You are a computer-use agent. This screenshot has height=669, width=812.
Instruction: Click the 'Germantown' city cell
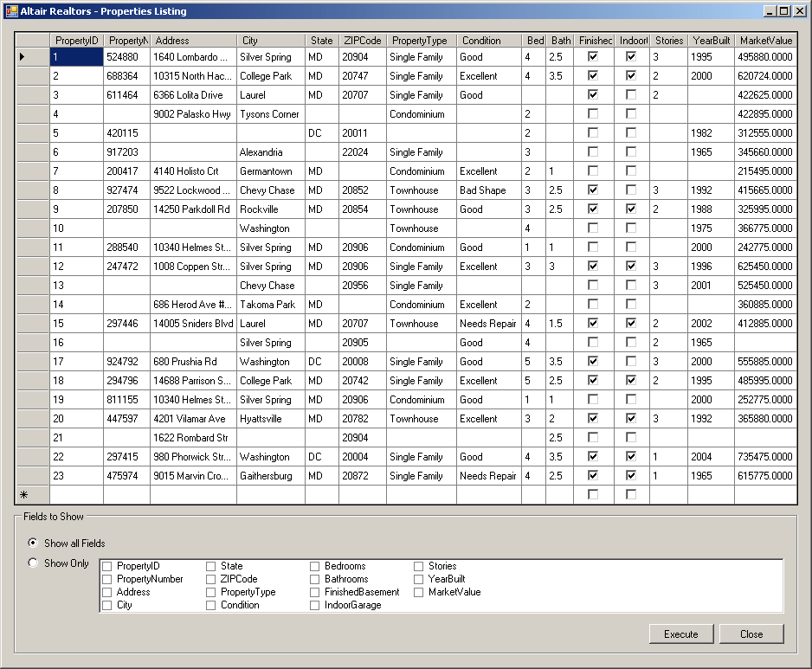[271, 170]
